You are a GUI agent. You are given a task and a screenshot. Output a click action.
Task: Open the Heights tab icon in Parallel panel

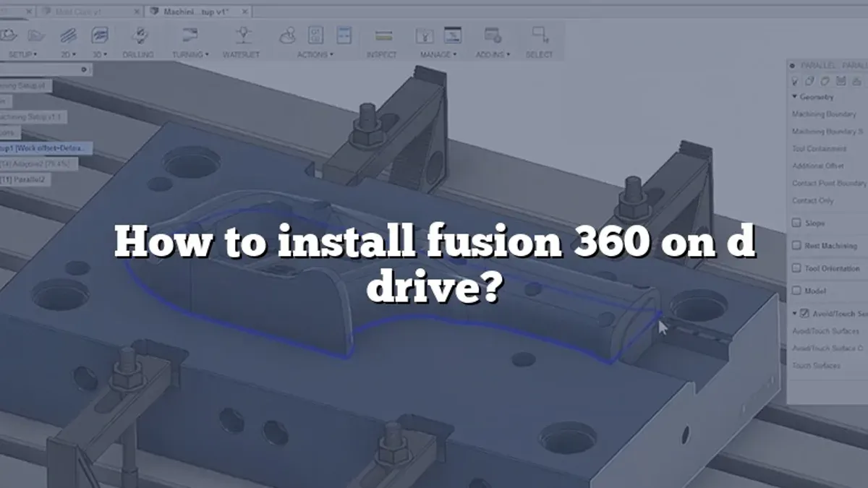tap(825, 82)
